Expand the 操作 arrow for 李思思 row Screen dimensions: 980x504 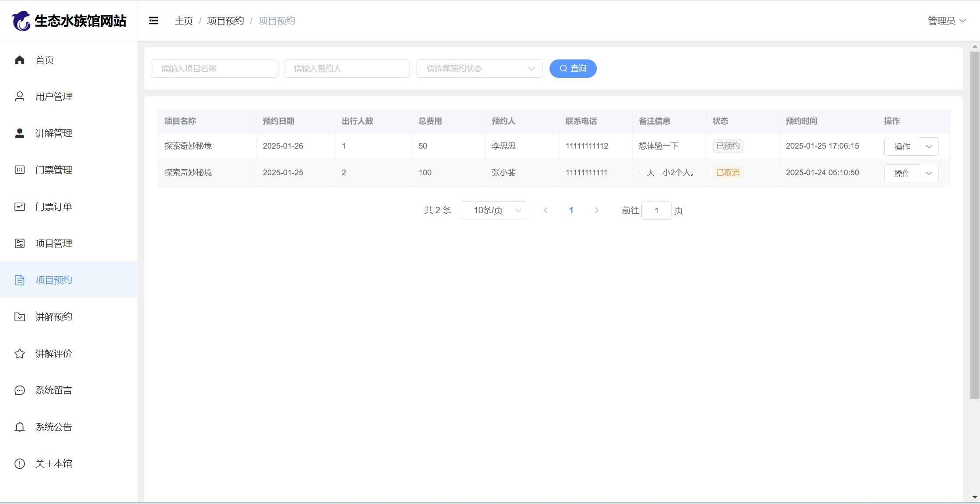pyautogui.click(x=929, y=146)
